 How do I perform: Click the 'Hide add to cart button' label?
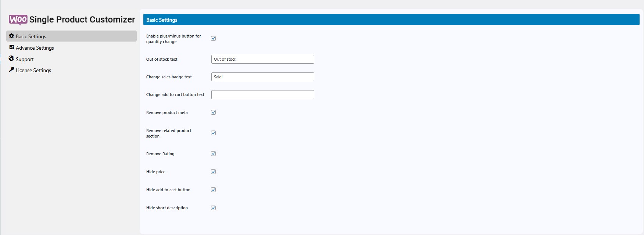click(x=168, y=190)
